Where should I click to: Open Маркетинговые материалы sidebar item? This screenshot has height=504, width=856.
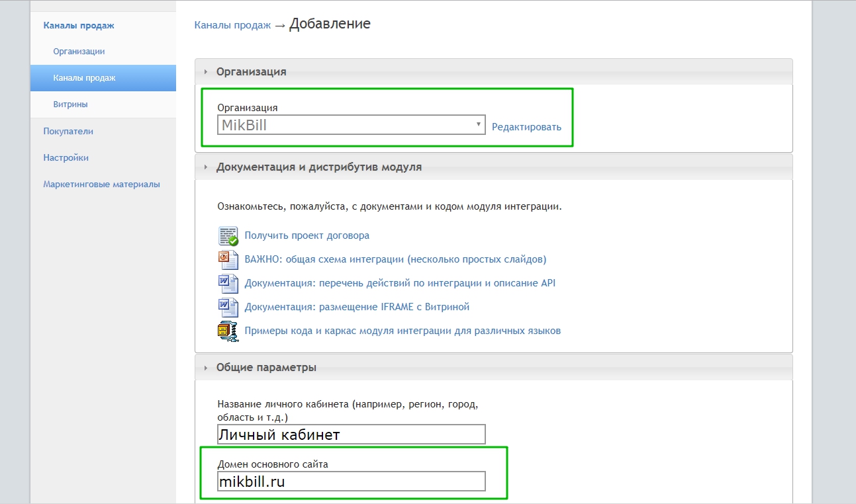101,185
